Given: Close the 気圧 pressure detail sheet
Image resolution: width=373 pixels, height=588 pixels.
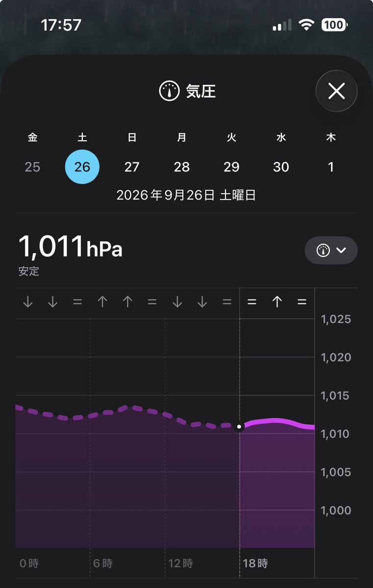Looking at the screenshot, I should [336, 91].
